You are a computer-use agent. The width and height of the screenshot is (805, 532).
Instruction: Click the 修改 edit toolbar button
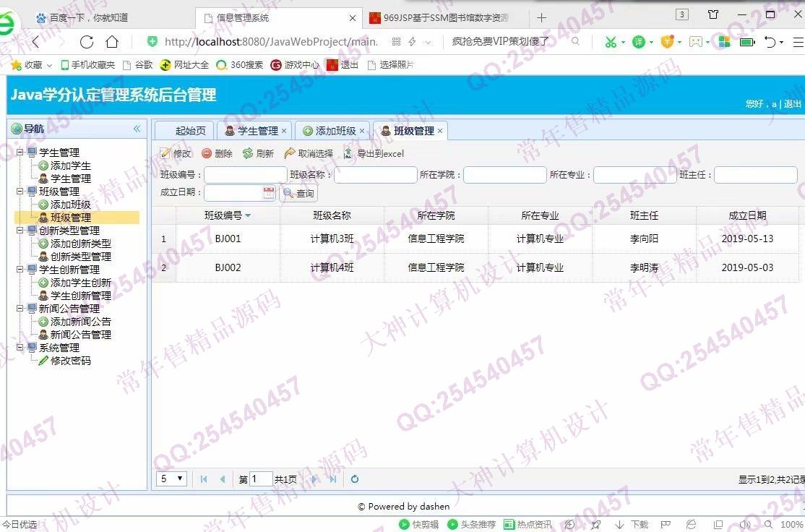point(176,153)
